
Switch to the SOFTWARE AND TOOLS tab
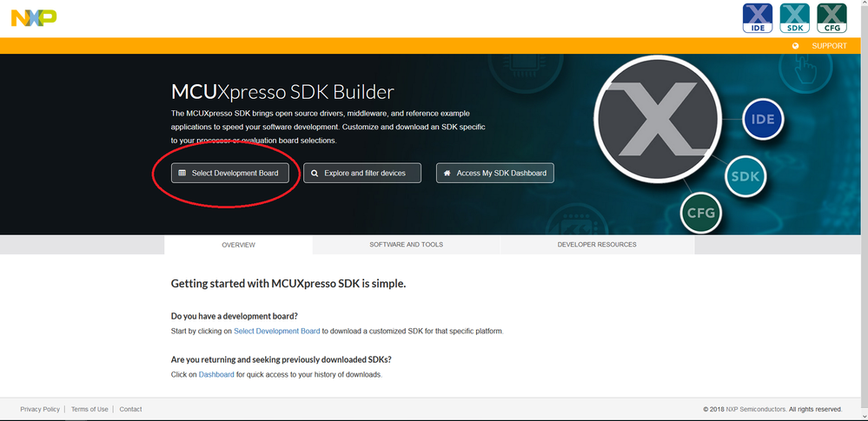[407, 245]
